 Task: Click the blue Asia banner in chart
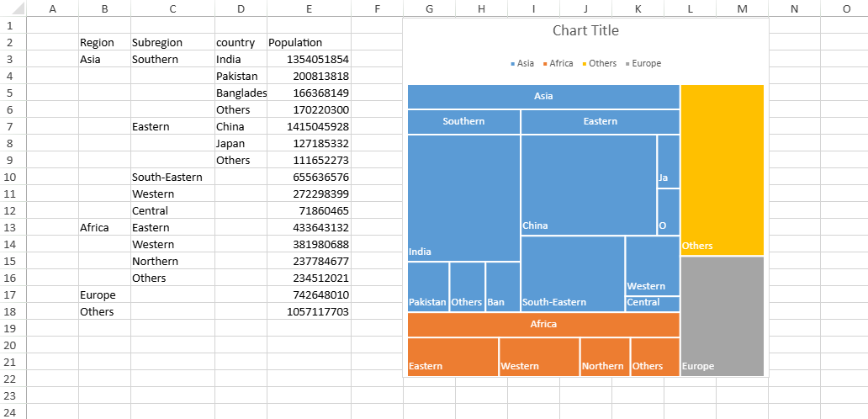(543, 97)
